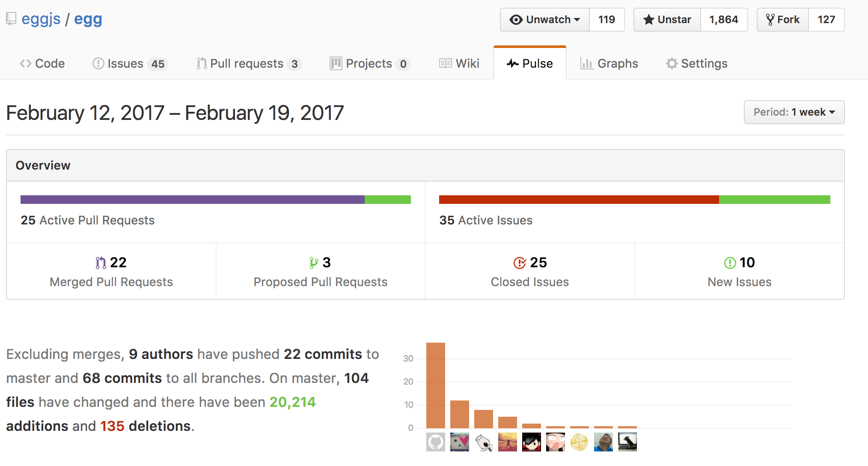Open the eggjs organization link
868x466 pixels.
pyautogui.click(x=41, y=19)
